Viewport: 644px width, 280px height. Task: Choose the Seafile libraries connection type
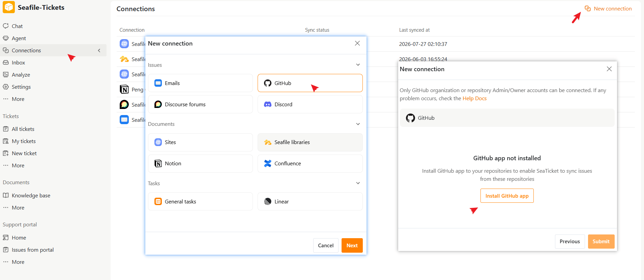point(310,142)
